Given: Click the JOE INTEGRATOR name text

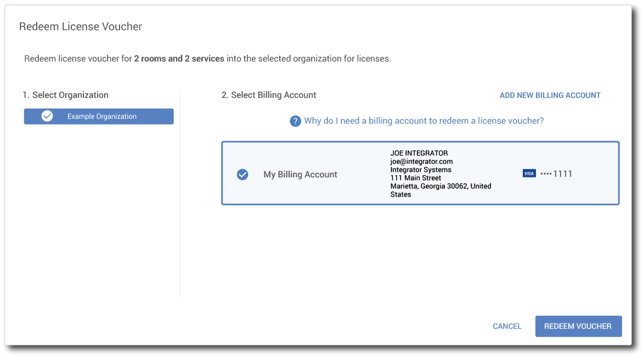Looking at the screenshot, I should click(419, 153).
